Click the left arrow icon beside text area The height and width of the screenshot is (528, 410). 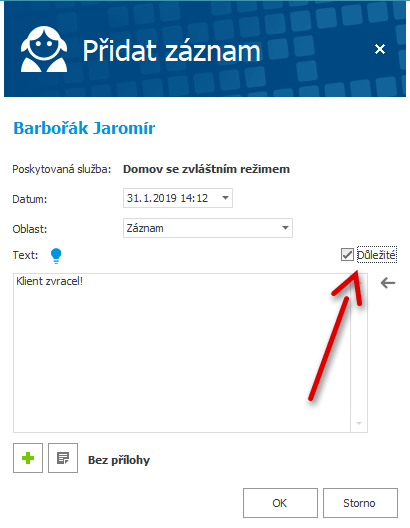click(388, 283)
